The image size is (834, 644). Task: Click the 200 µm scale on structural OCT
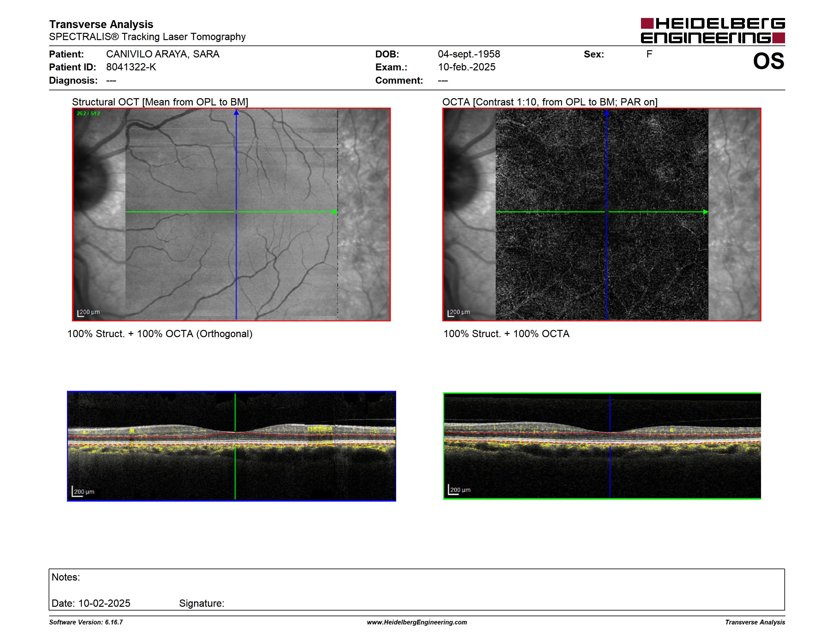[88, 313]
